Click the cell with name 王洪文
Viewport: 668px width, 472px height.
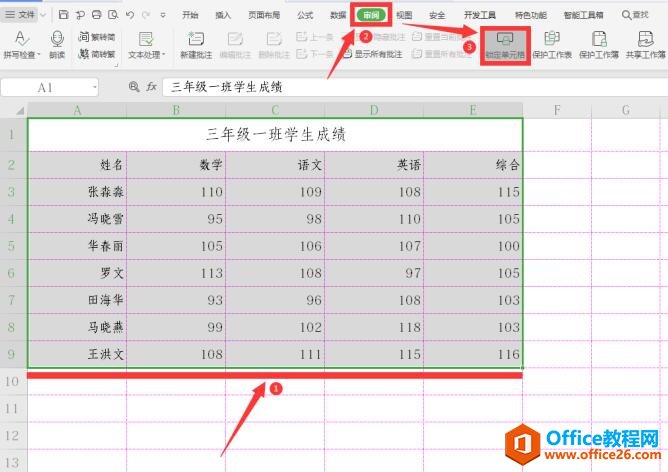(x=77, y=354)
